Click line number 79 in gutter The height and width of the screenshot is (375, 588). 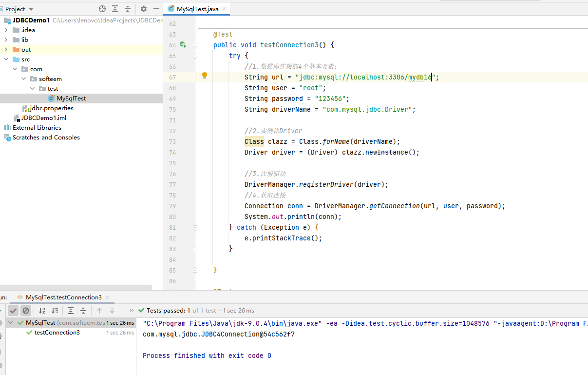pyautogui.click(x=172, y=206)
